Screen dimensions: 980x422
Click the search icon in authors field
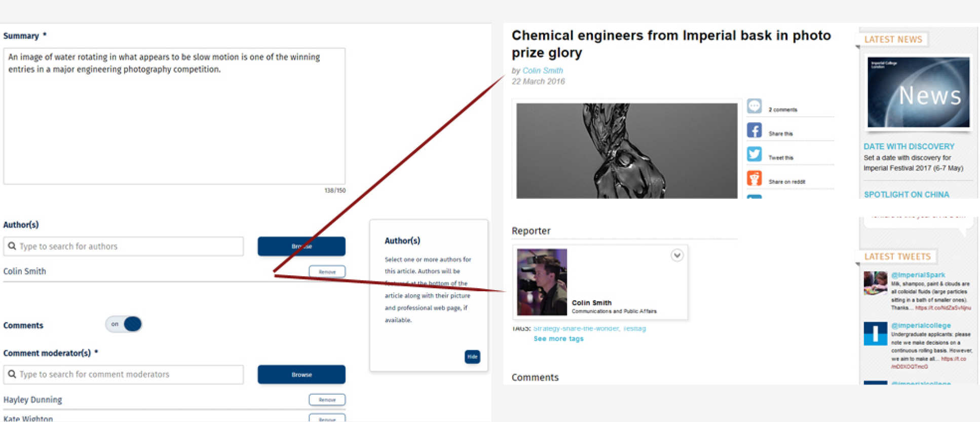click(x=12, y=246)
